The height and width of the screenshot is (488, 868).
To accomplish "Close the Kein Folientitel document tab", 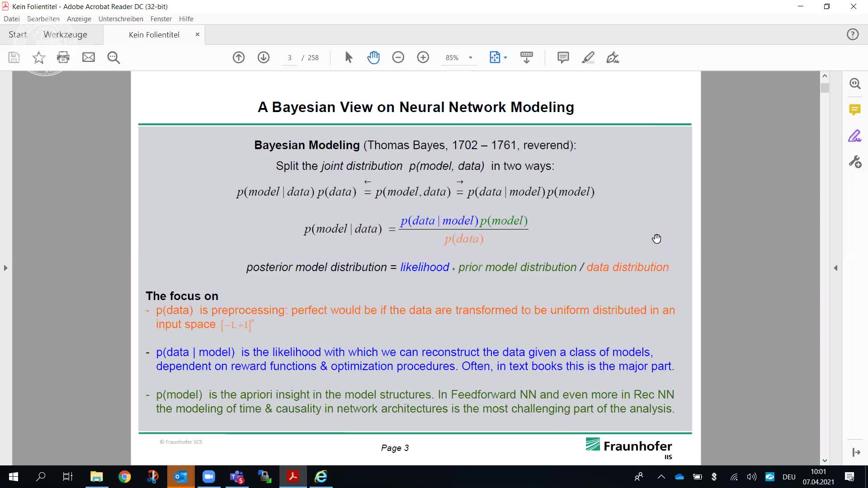I will click(x=197, y=34).
